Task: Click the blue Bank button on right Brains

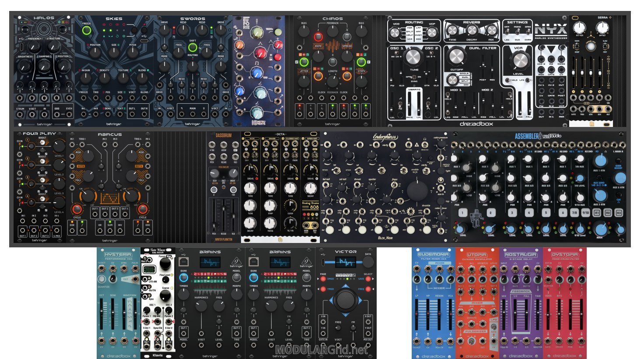Action: 254,277
